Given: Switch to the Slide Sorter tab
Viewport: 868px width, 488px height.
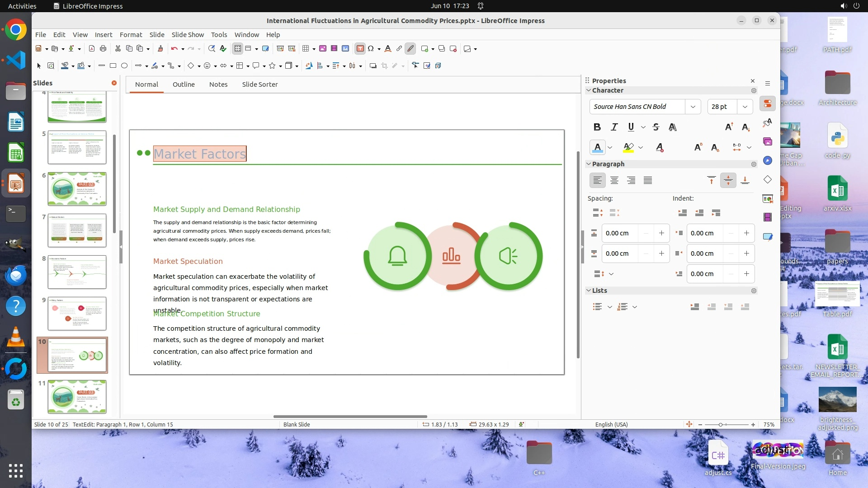Looking at the screenshot, I should [x=259, y=84].
